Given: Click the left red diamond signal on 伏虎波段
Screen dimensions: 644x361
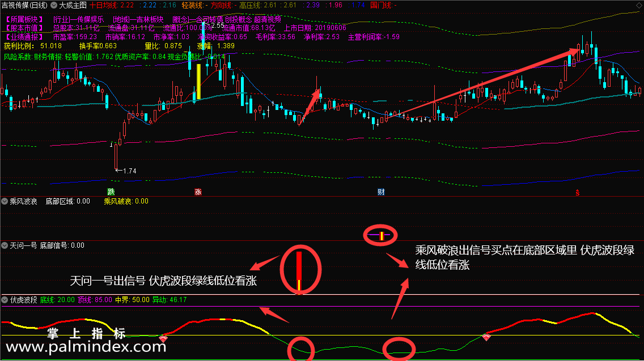Looking at the screenshot, I should (x=163, y=339).
